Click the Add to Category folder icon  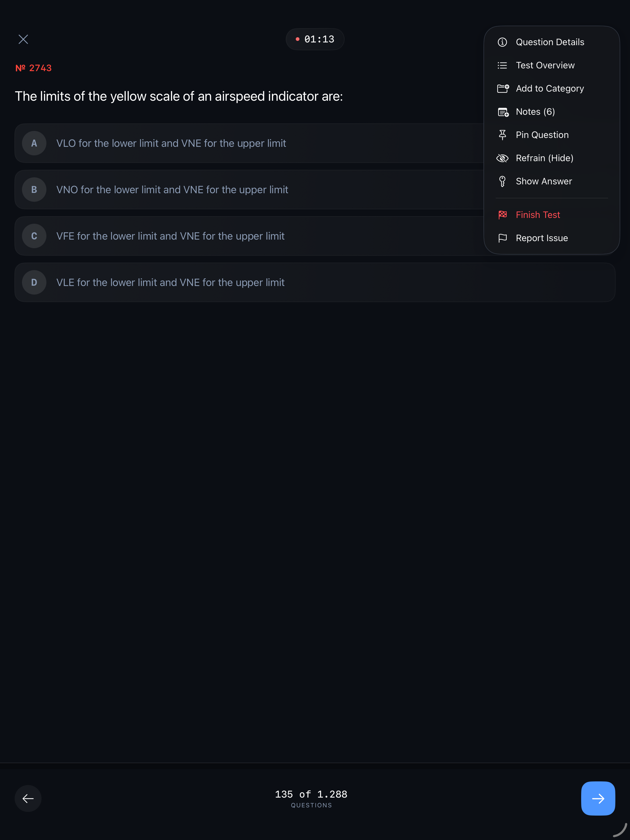[x=502, y=88]
